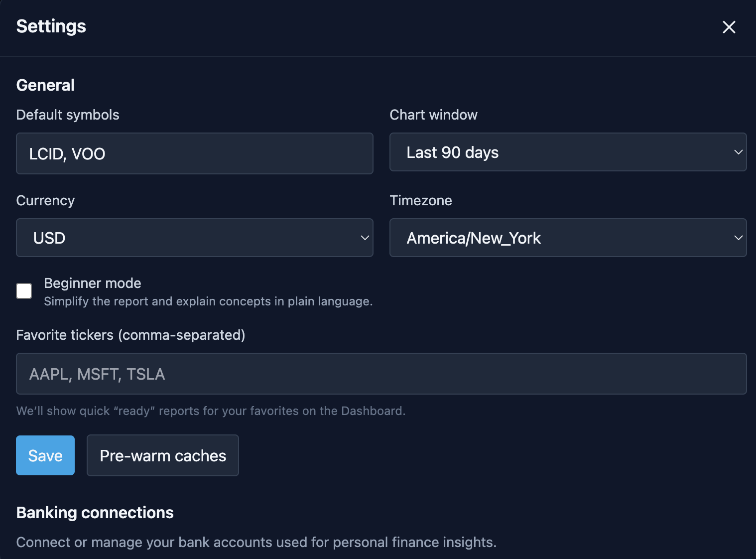The image size is (756, 559).
Task: Click the "Beginner mode" label text
Action: pyautogui.click(x=93, y=283)
